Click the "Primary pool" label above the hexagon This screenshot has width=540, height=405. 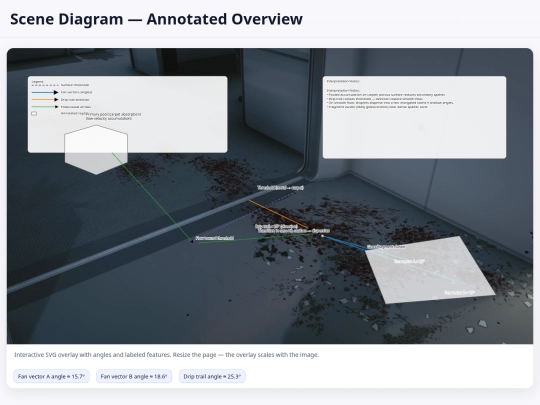pos(113,116)
